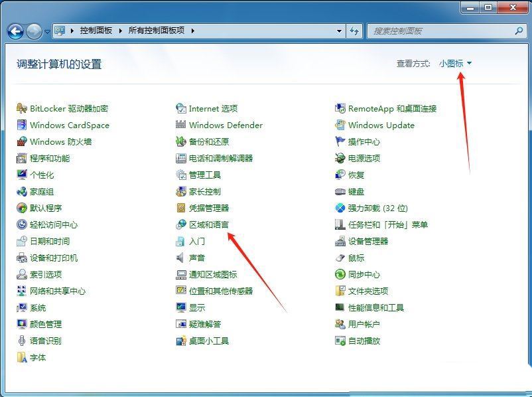Click the 操作中心 flag icon
This screenshot has height=397, width=532.
coord(340,141)
